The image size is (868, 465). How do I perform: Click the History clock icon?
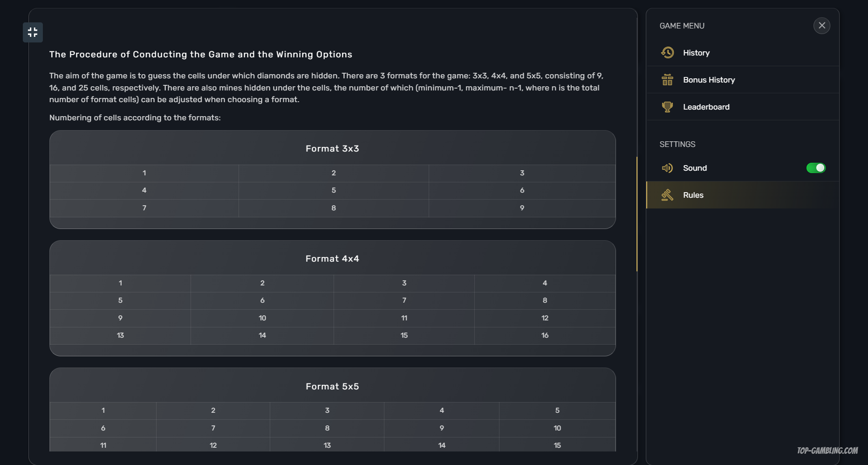coord(667,53)
